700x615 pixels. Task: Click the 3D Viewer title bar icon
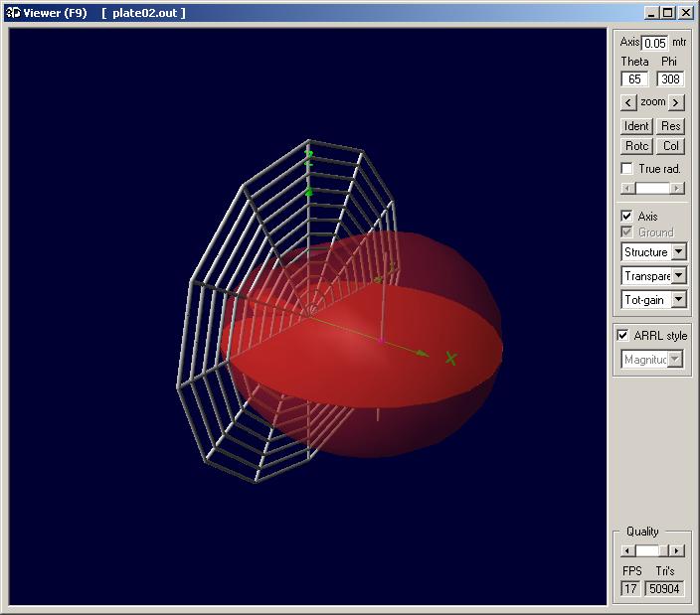12,13
